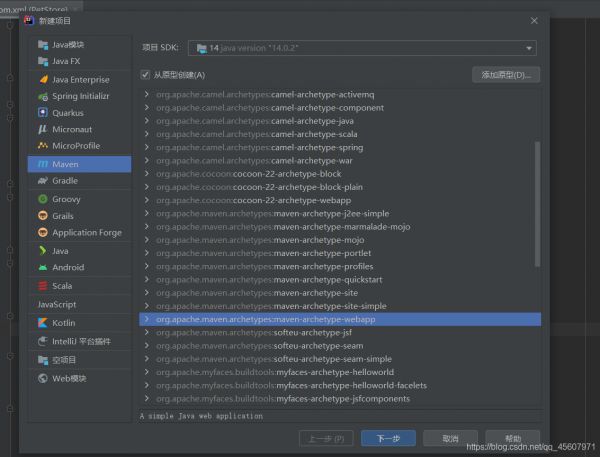The image size is (600, 457).
Task: Select Java Enterprise project type label
Action: (x=81, y=80)
